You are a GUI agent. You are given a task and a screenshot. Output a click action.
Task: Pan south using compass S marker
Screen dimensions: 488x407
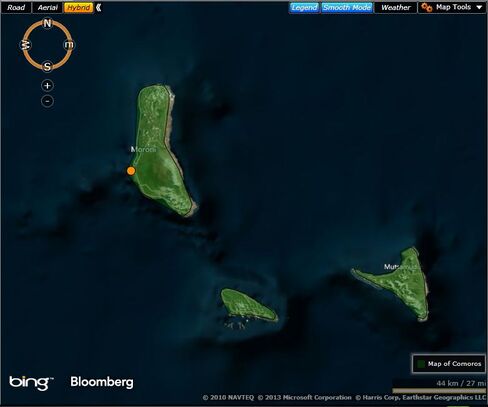(47, 66)
